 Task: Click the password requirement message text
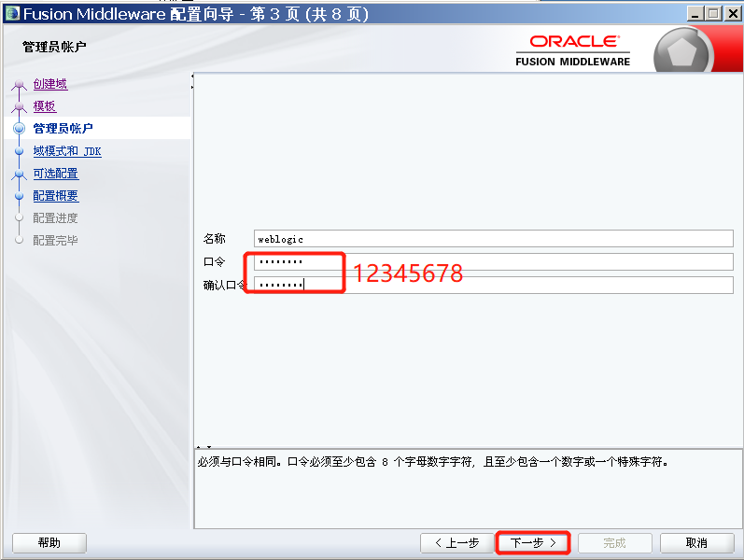click(x=433, y=462)
